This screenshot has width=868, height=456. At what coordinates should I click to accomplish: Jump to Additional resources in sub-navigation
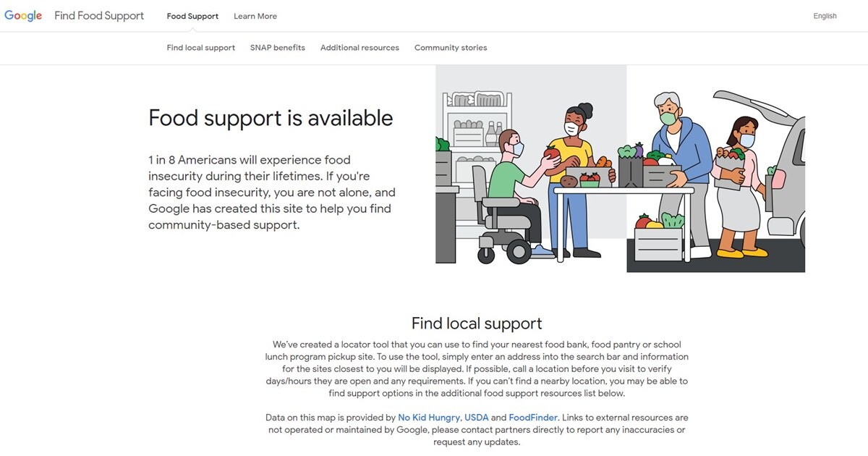pos(359,48)
